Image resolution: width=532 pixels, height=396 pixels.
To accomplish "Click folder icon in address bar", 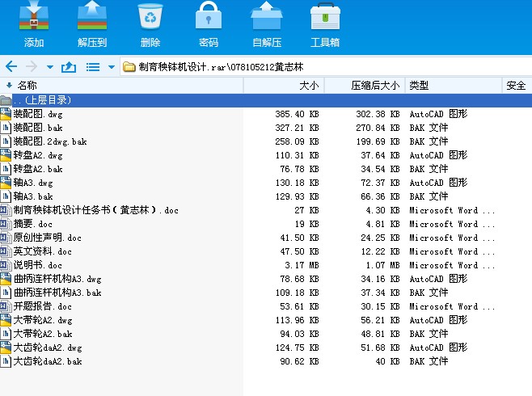I will 129,67.
